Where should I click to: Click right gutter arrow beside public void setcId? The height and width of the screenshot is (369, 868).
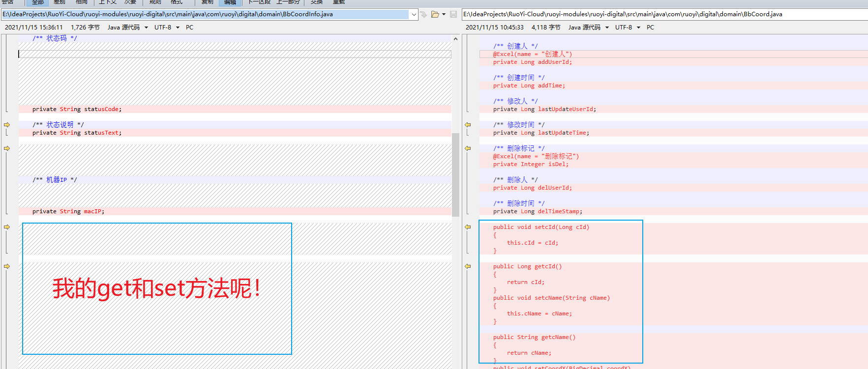[x=468, y=227]
